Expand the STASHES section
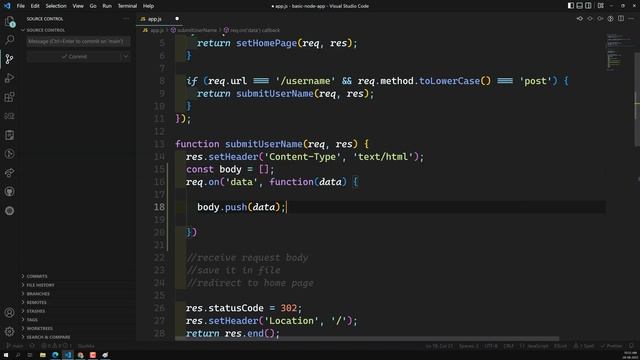Screen dimensions: 640x360 tap(36, 311)
